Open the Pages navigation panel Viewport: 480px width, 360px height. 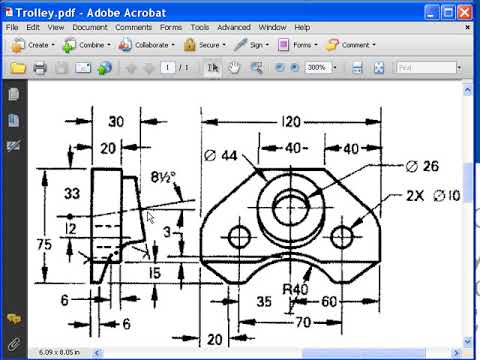pos(14,94)
